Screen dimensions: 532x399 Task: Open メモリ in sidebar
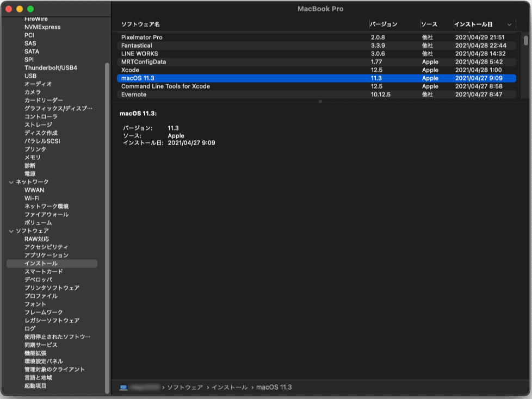[x=33, y=157]
